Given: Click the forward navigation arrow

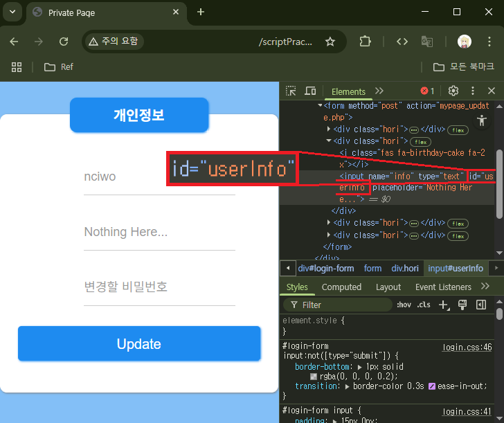Looking at the screenshot, I should pos(39,42).
